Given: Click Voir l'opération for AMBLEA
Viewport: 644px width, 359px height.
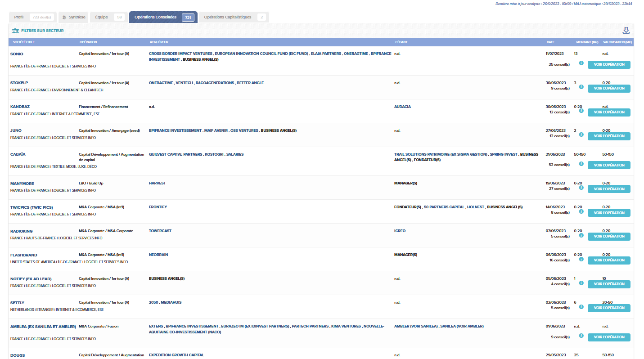Looking at the screenshot, I should coord(609,337).
